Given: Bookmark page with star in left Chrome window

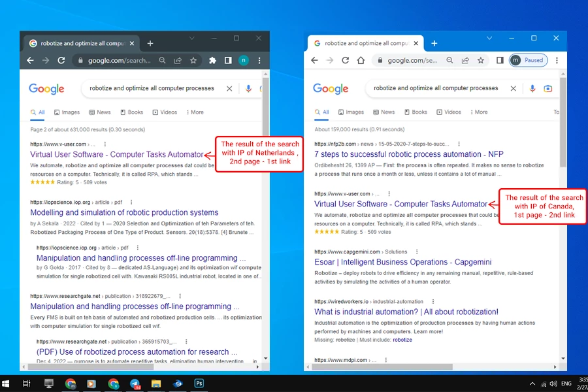Looking at the screenshot, I should tap(193, 60).
